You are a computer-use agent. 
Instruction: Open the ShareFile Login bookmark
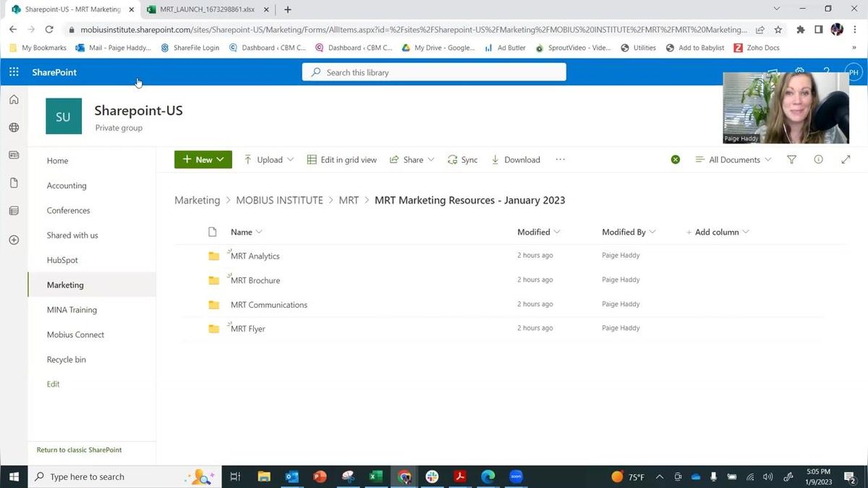(190, 48)
